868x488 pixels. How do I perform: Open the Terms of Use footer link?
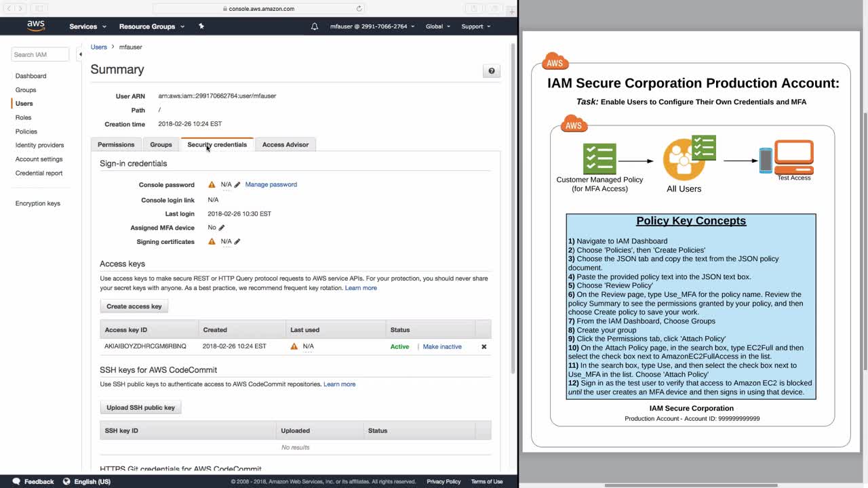click(x=487, y=481)
